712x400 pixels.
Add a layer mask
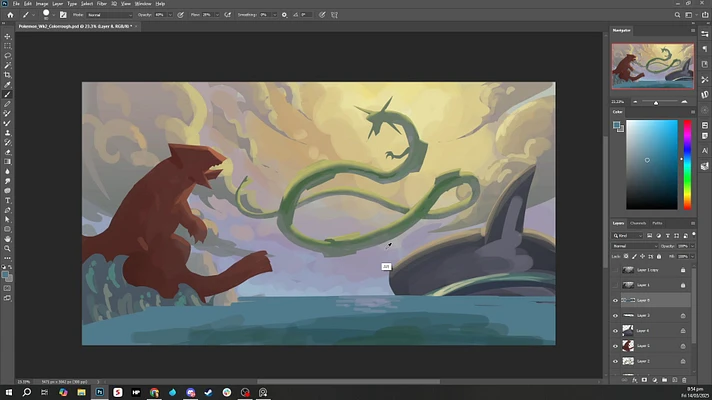coord(644,380)
